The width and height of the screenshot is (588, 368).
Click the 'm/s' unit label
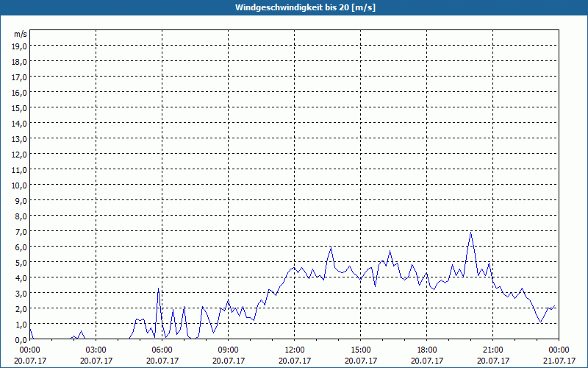(21, 34)
